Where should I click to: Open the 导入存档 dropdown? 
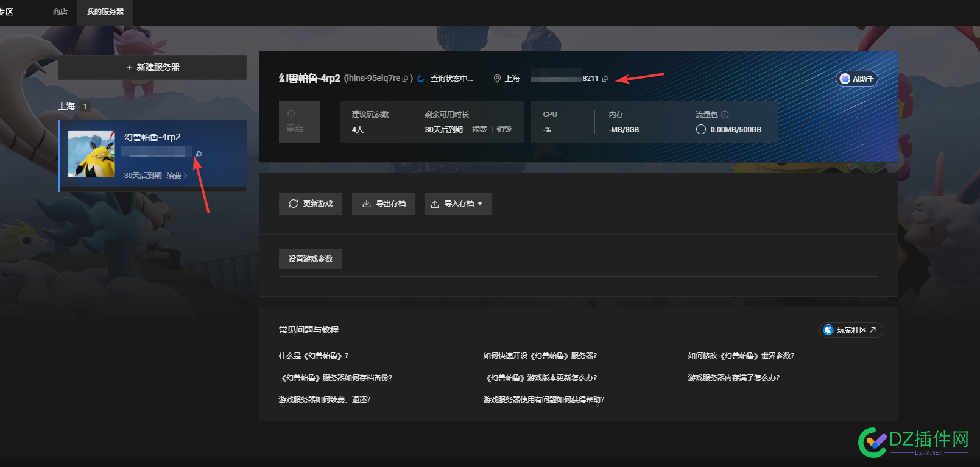tap(459, 204)
